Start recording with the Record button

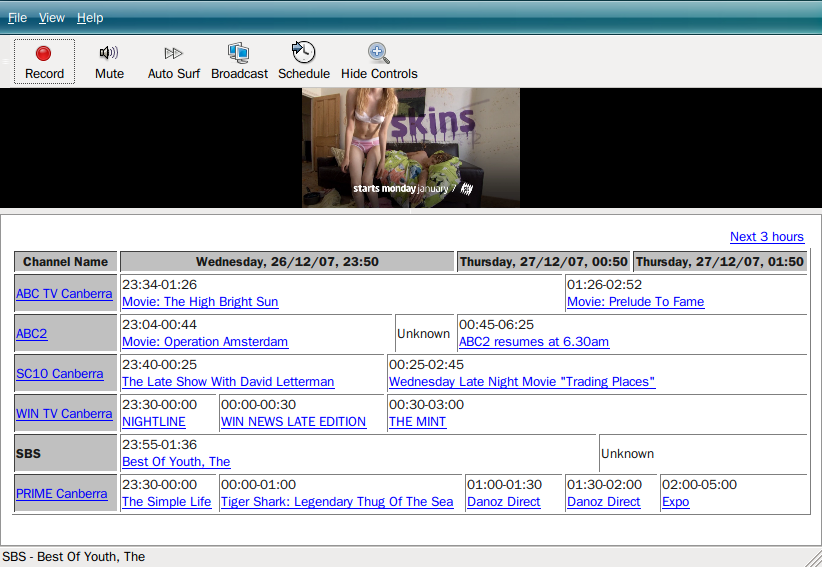pyautogui.click(x=44, y=61)
